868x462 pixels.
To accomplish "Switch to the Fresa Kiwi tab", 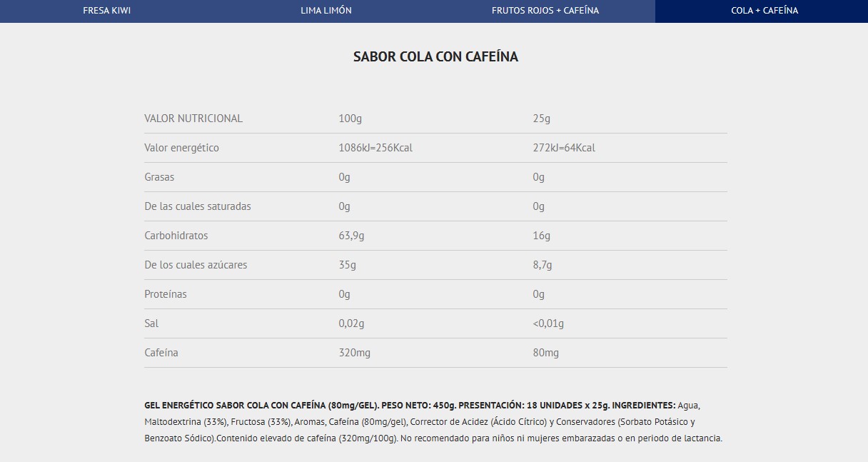I will [107, 11].
